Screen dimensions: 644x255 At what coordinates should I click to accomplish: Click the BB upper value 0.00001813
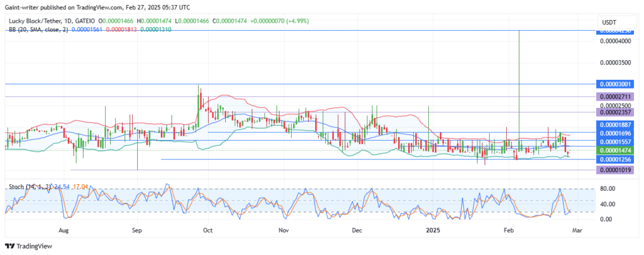(x=121, y=30)
